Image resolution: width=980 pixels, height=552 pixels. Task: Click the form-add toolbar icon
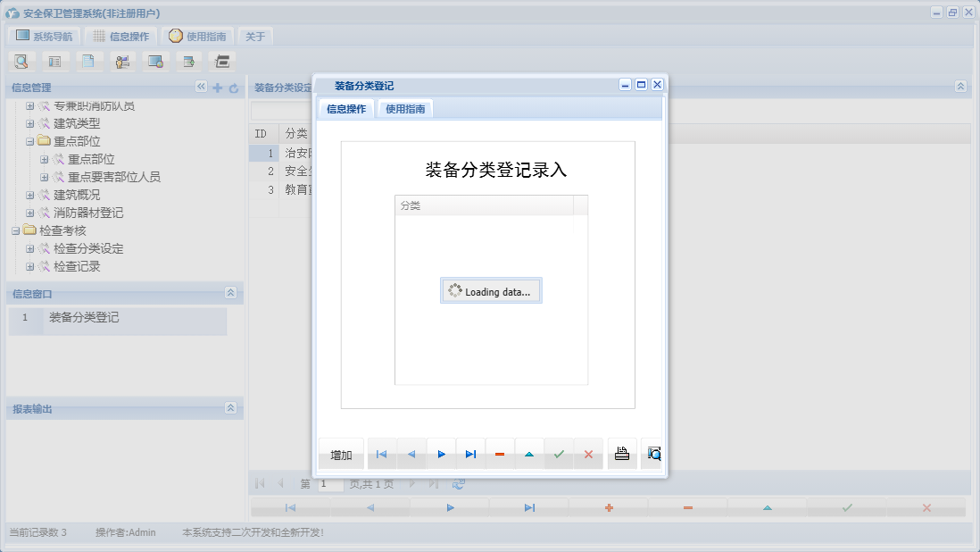pos(188,61)
